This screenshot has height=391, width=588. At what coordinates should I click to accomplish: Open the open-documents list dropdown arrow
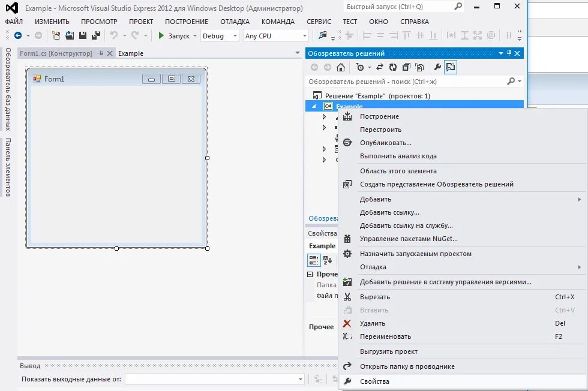pos(298,53)
